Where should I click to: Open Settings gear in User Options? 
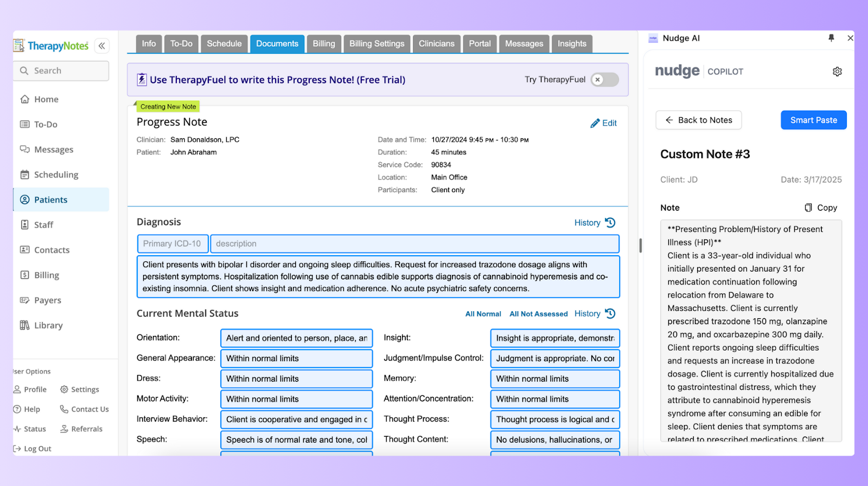[x=64, y=389]
